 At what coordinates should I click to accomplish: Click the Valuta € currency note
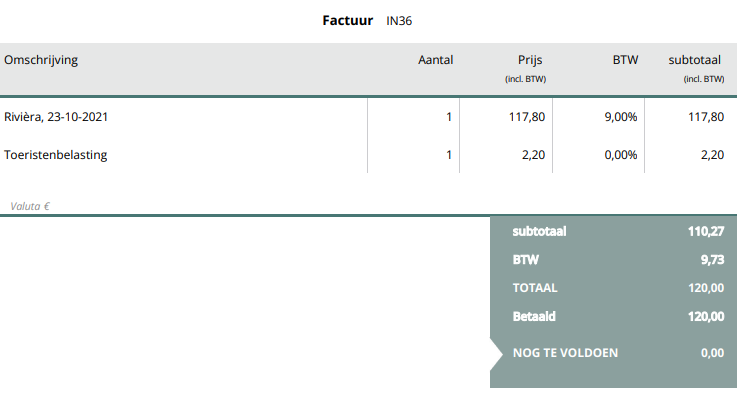pos(30,206)
